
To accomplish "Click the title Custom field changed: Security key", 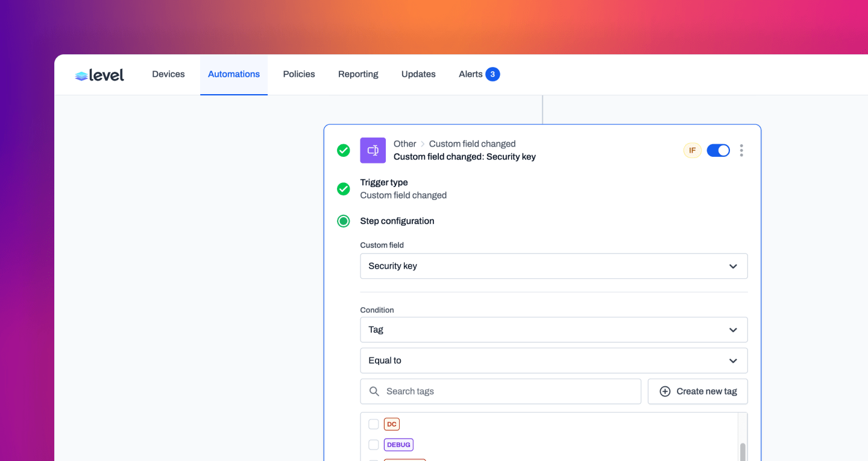I will (x=465, y=157).
